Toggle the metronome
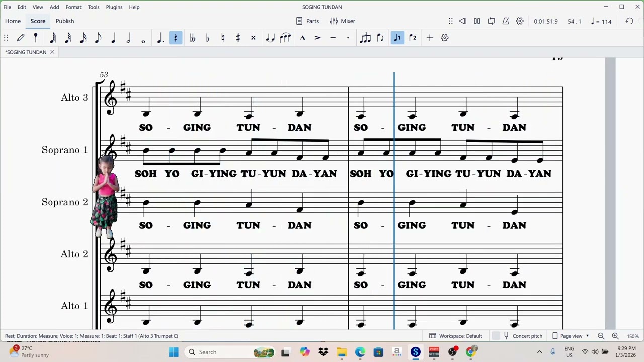Image resolution: width=644 pixels, height=362 pixels. point(506,21)
